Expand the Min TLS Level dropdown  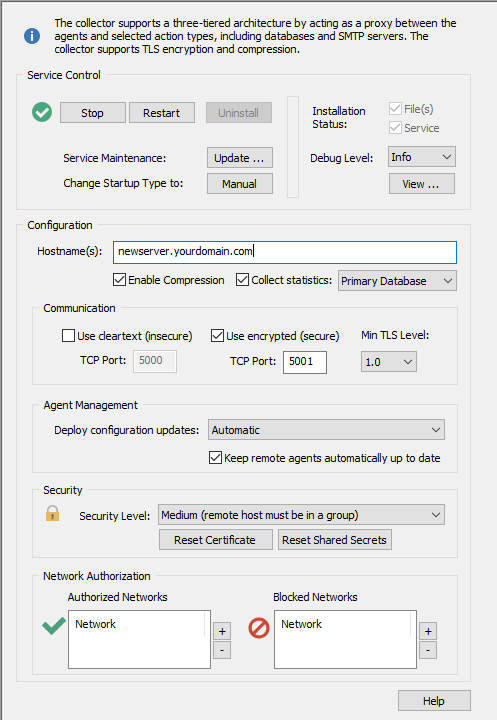click(389, 362)
